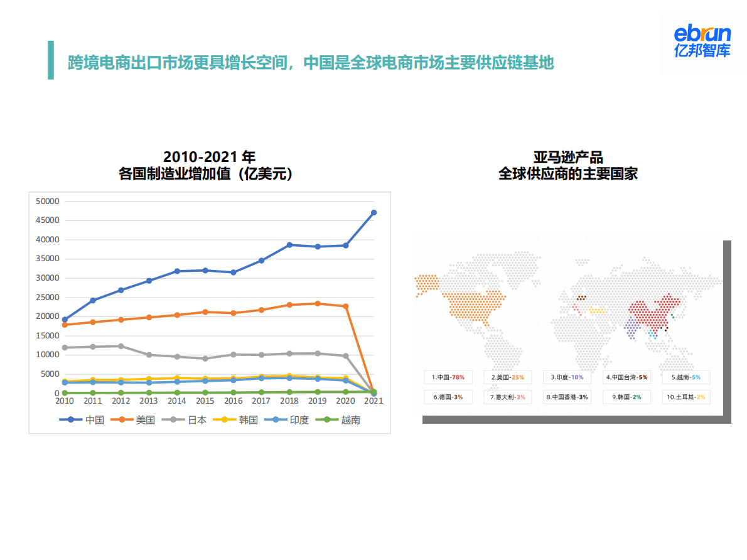747x560 pixels.
Task: Select the 6.德国-3% label box
Action: [448, 397]
